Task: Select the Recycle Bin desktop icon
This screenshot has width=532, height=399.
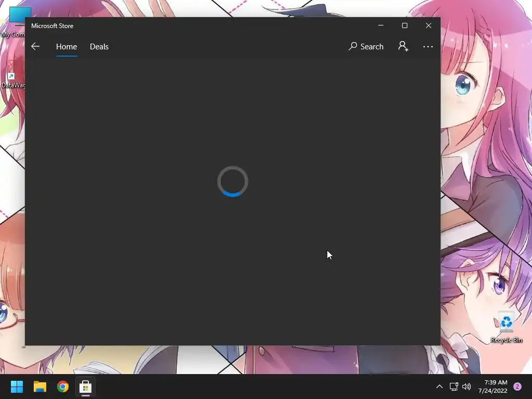Action: tap(506, 327)
